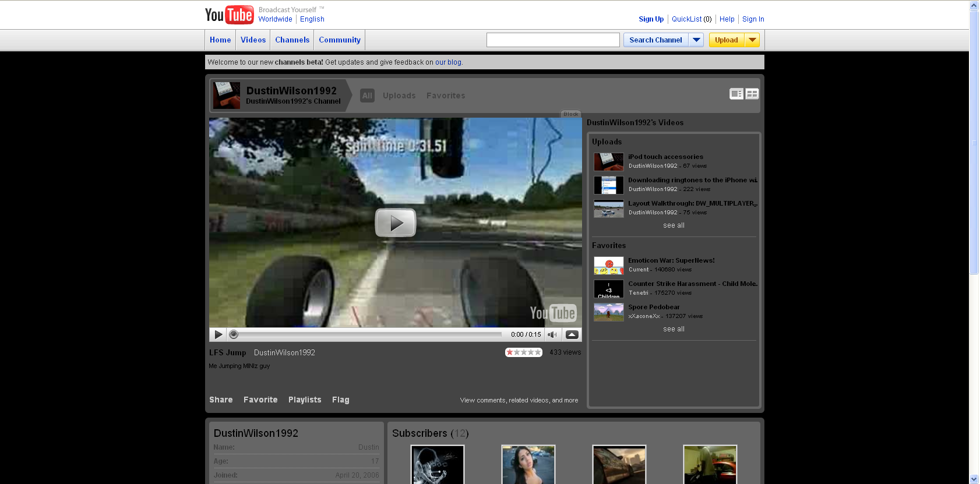Screen dimensions: 980x484
Task: Click the 'Layout Walkthrough: DW_MULTIPLAYER' title
Action: pos(692,203)
